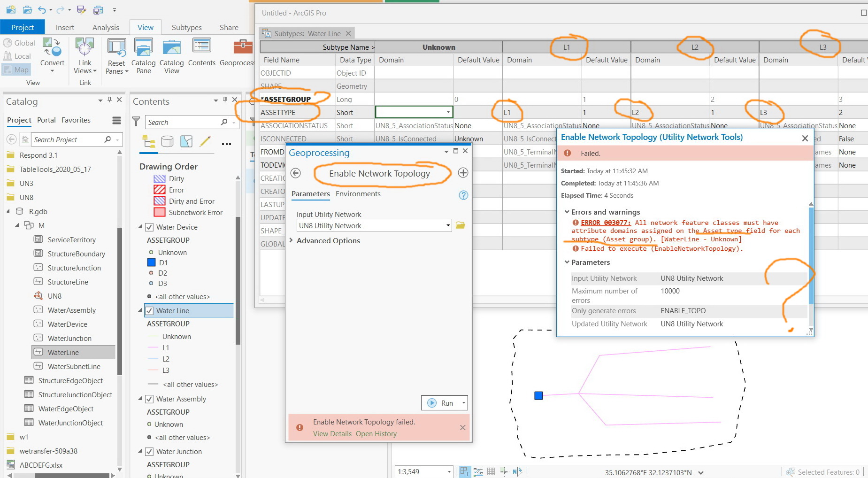
Task: Toggle Water Device layer visibility checkbox
Action: [x=149, y=227]
